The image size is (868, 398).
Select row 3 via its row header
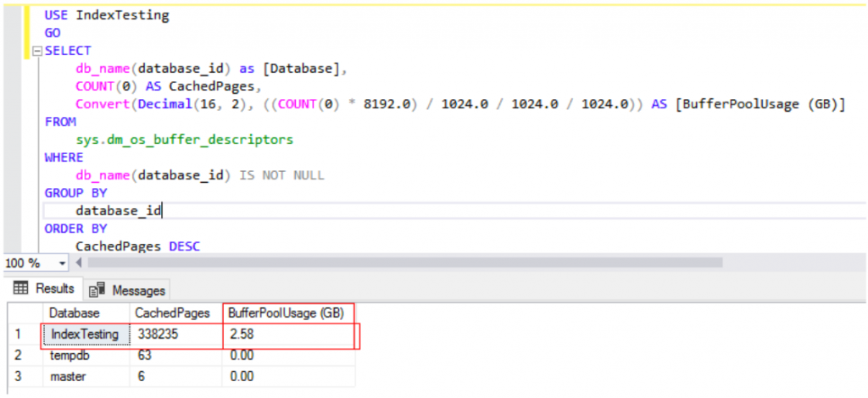pos(20,376)
